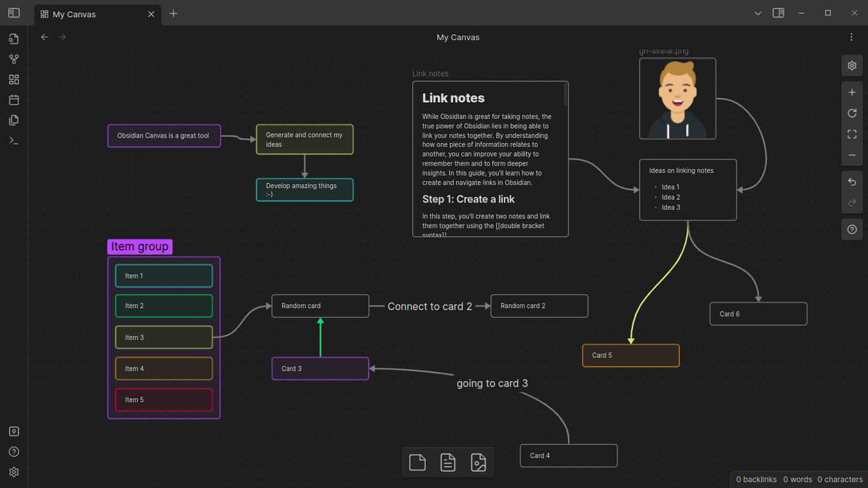868x488 pixels.
Task: Add media using the image file icon
Action: [478, 462]
